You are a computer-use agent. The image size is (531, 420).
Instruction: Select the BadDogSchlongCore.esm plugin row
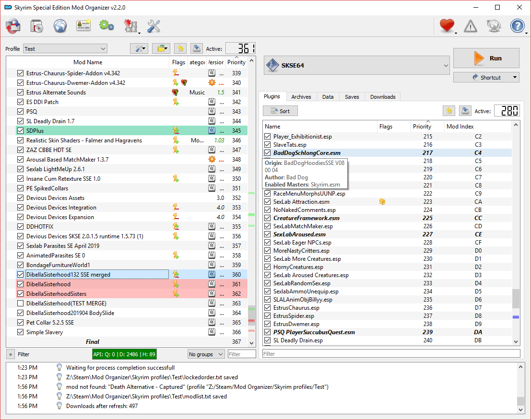click(x=387, y=153)
